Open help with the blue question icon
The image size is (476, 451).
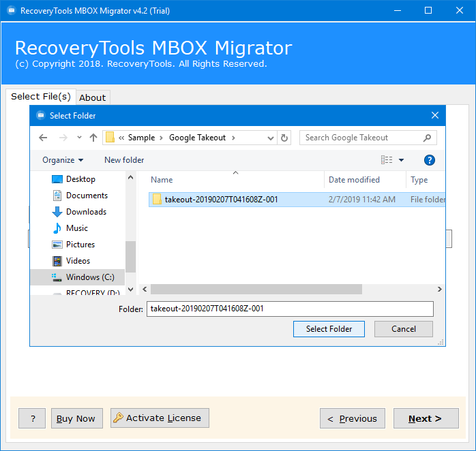pyautogui.click(x=429, y=160)
